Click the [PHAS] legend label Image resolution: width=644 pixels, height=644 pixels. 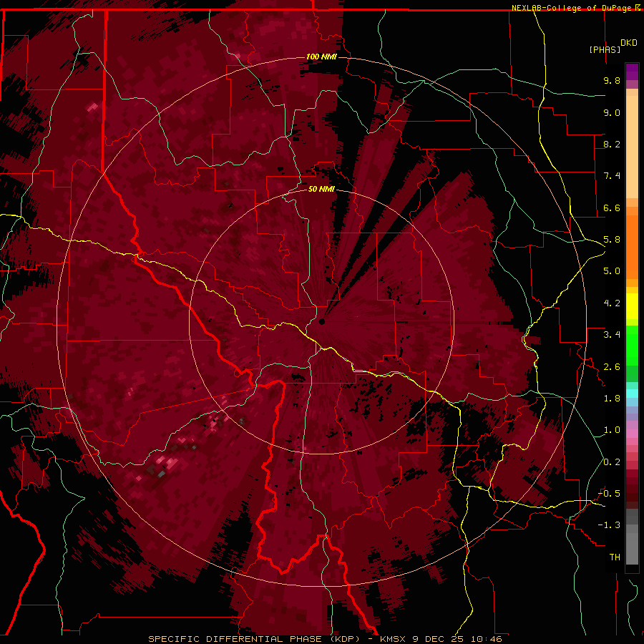[605, 50]
